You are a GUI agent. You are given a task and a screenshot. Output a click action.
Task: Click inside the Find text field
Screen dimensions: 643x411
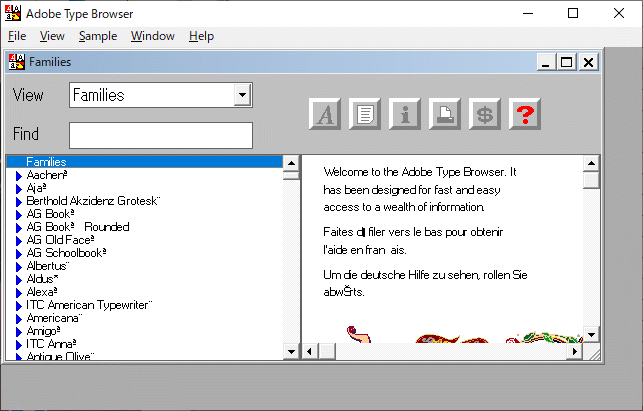pyautogui.click(x=161, y=135)
